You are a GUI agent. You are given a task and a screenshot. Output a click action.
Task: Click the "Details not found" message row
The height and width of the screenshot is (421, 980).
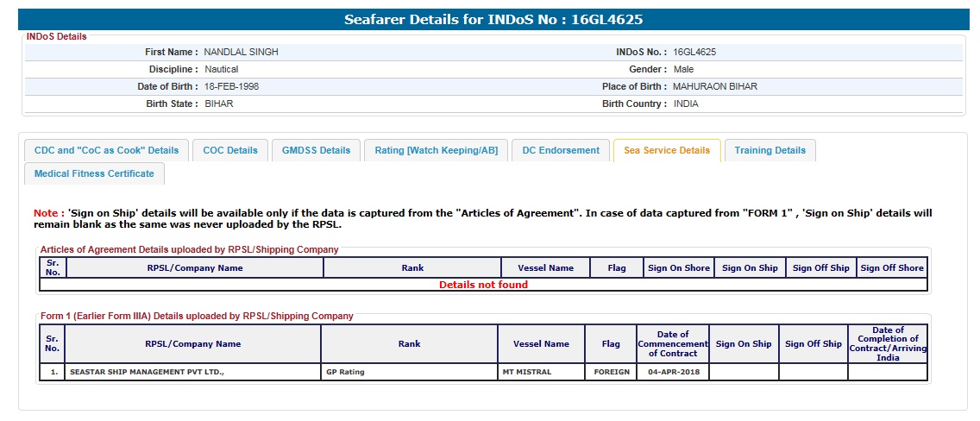[483, 285]
